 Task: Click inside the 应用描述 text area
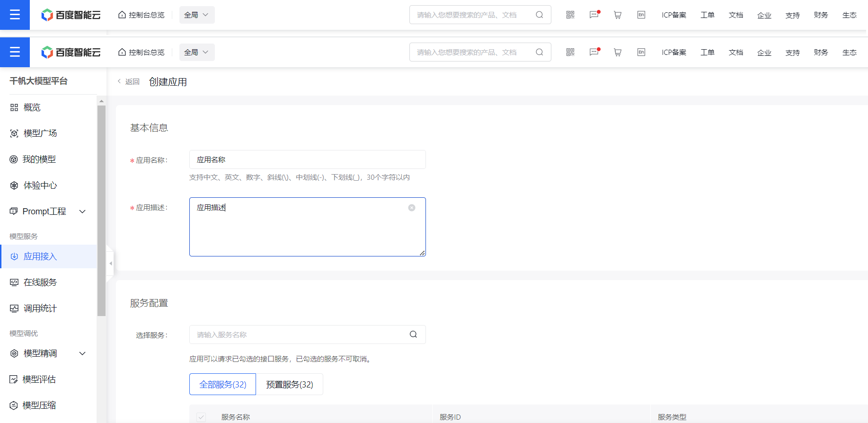[x=308, y=227]
